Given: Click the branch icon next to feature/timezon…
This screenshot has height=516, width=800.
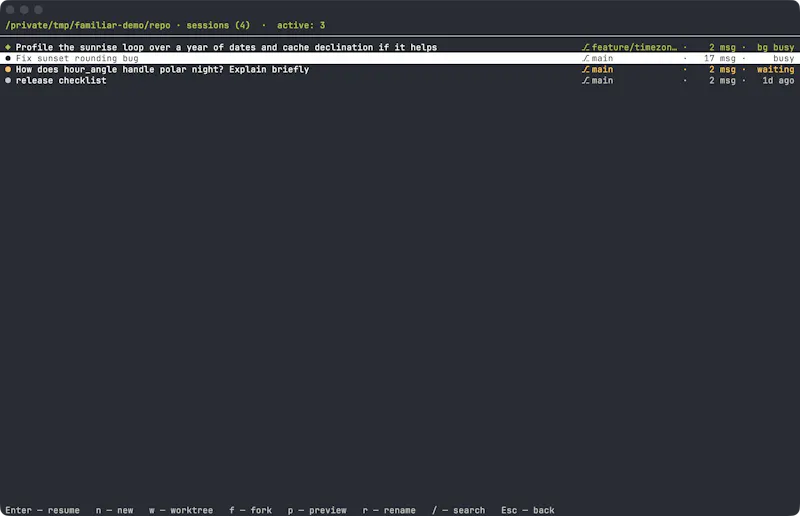Looking at the screenshot, I should point(586,47).
